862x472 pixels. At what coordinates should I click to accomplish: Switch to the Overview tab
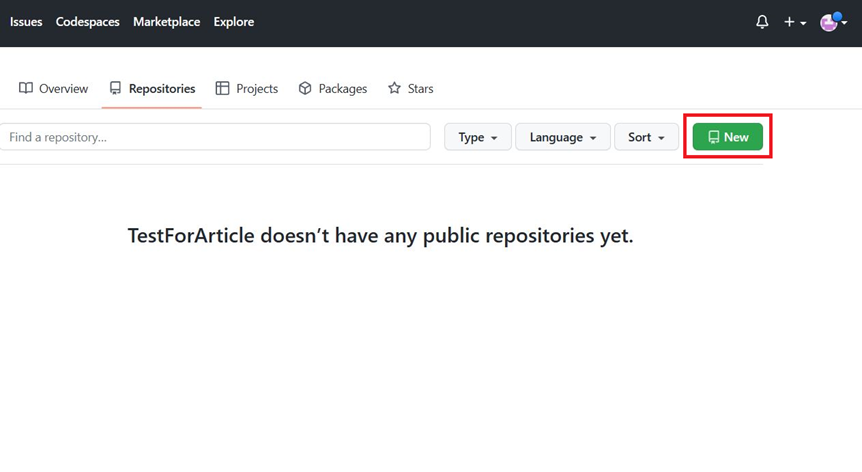(53, 88)
